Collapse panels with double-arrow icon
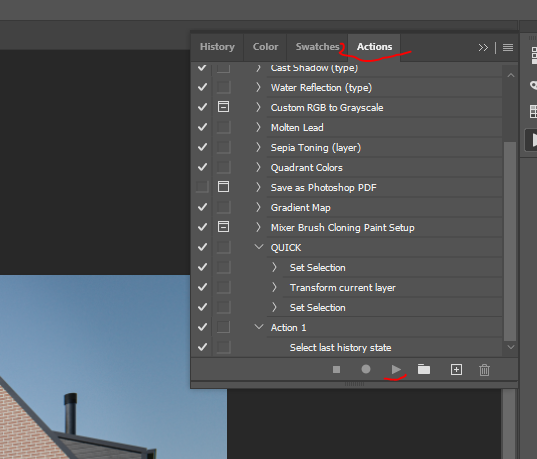537x459 pixels. pyautogui.click(x=483, y=47)
